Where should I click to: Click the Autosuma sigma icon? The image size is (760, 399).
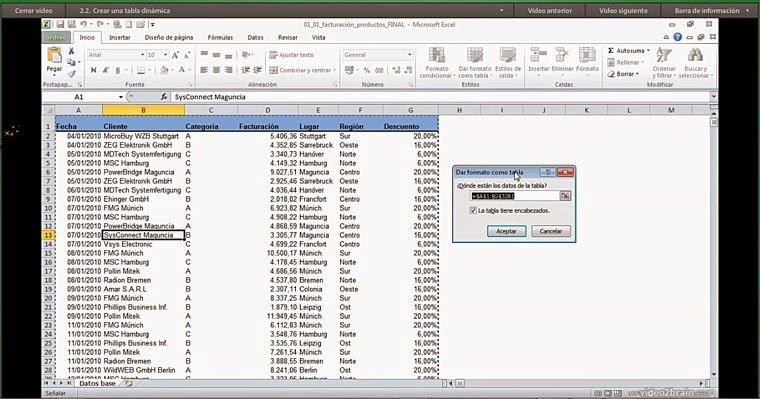(x=611, y=50)
